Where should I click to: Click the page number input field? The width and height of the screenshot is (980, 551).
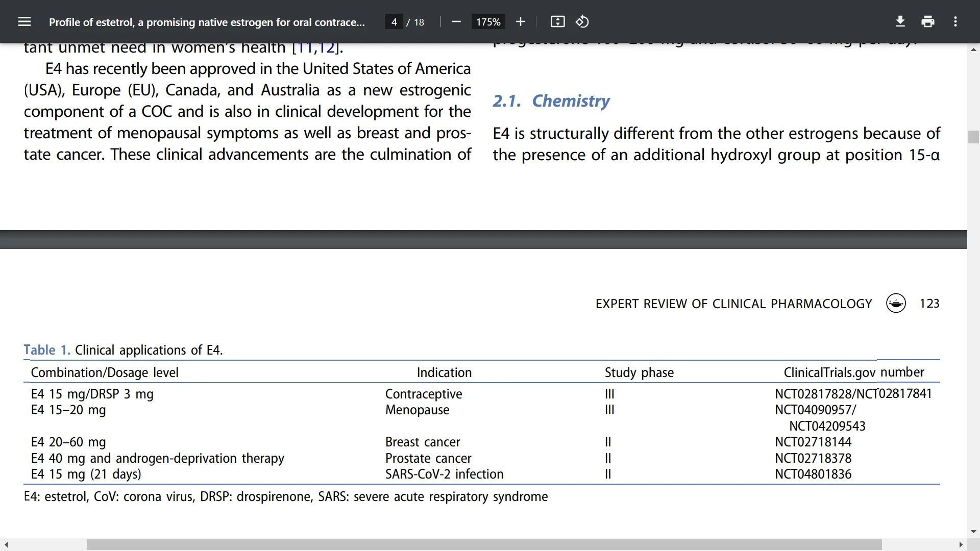[x=394, y=21]
